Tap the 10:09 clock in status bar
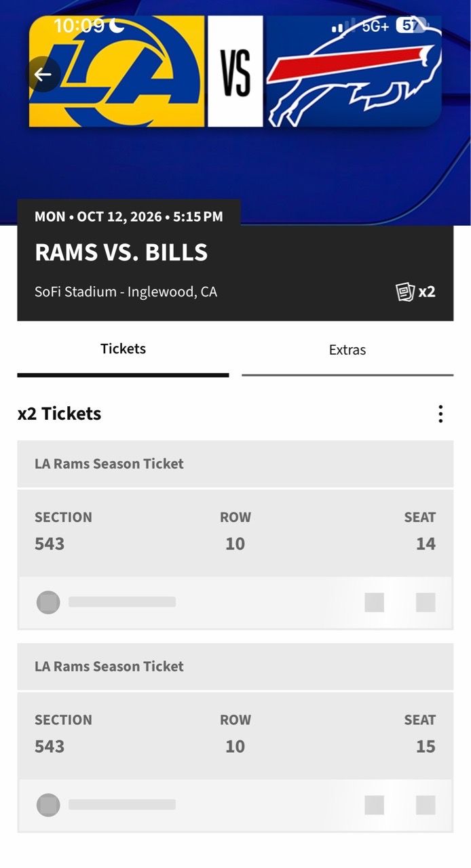Viewport: 471px width, 868px height. tap(79, 26)
